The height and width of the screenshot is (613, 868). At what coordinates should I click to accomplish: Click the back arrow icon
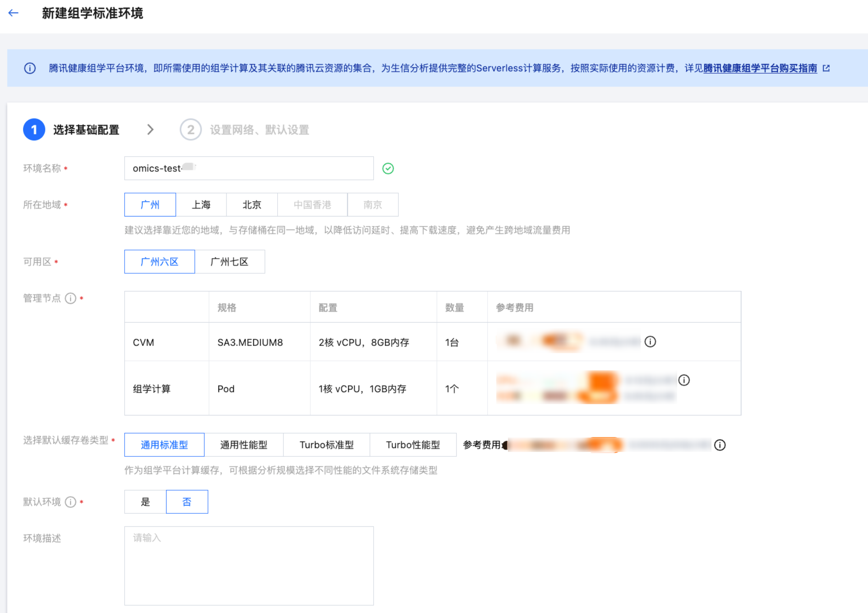pyautogui.click(x=14, y=13)
